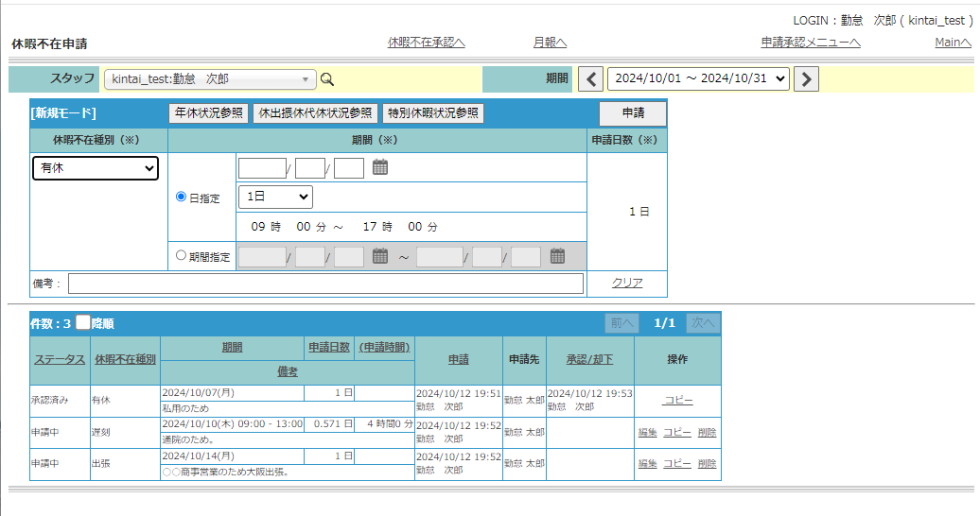Click the staff search magnifier icon

(327, 79)
